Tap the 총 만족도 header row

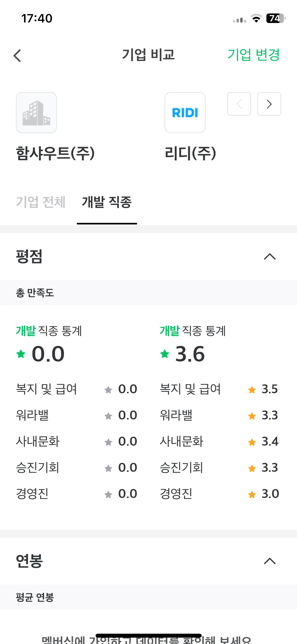pyautogui.click(x=148, y=293)
